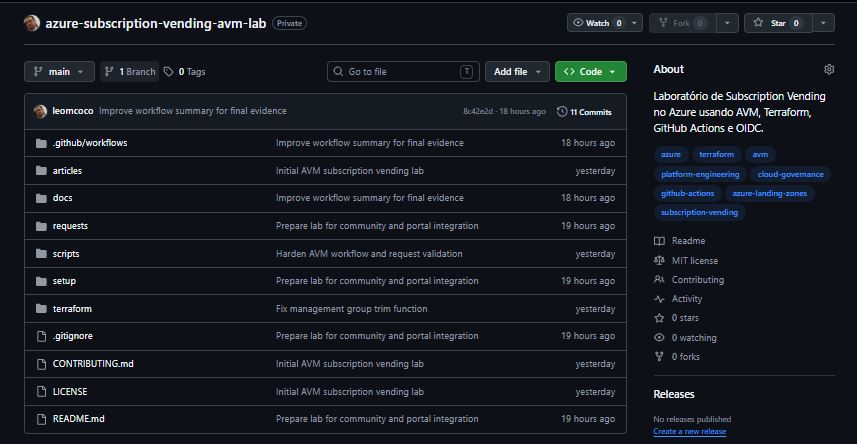Click the cloud-governance topic tag
Image resolution: width=857 pixels, height=444 pixels.
coord(790,174)
